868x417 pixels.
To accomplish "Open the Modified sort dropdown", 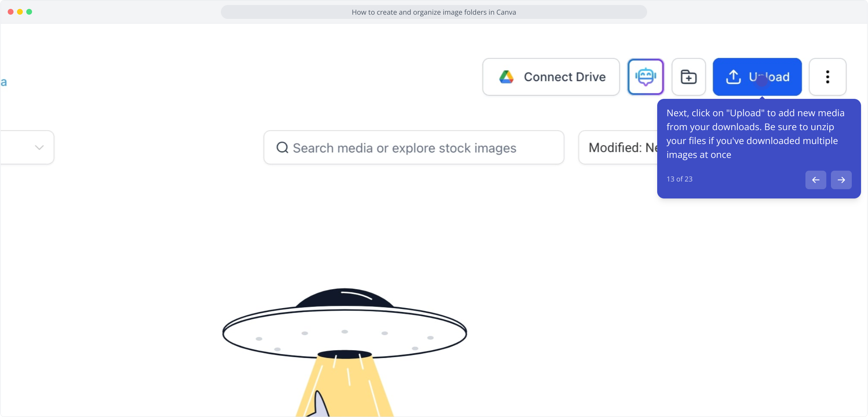I will tap(618, 147).
